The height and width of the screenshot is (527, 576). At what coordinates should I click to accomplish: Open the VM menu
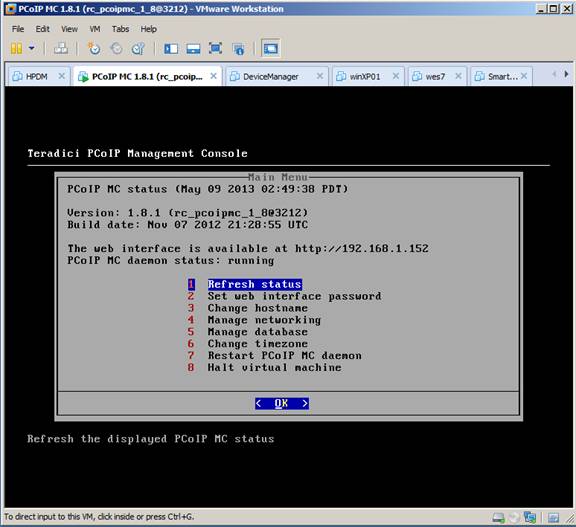[95, 29]
